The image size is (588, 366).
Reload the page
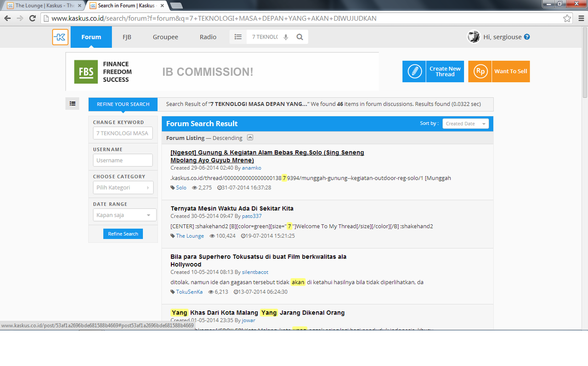(32, 18)
